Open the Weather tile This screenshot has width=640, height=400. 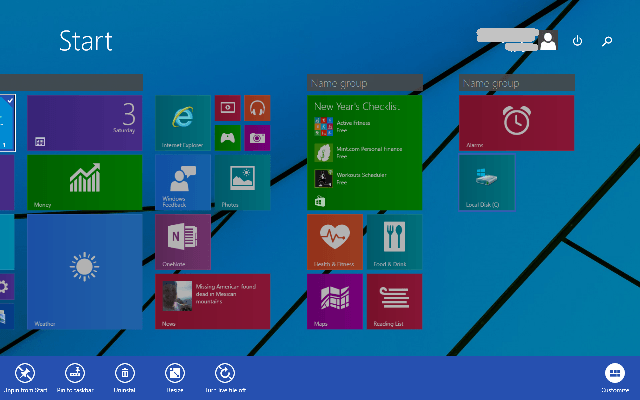pos(85,272)
